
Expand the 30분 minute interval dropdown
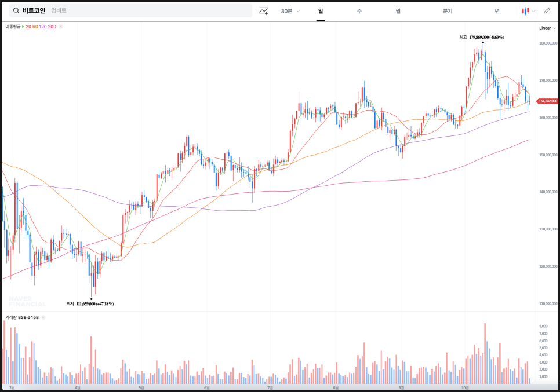[x=290, y=11]
